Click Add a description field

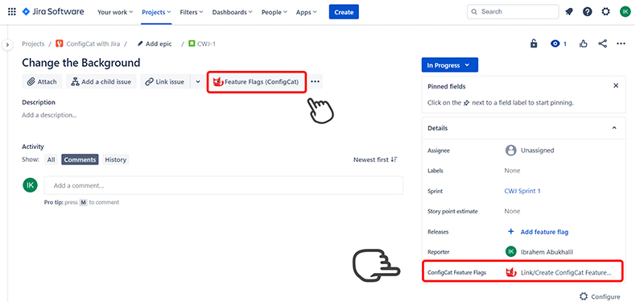click(x=49, y=115)
